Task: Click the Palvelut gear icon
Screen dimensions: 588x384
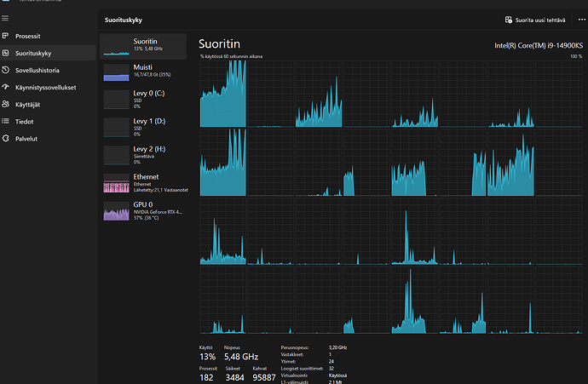Action: click(x=7, y=138)
